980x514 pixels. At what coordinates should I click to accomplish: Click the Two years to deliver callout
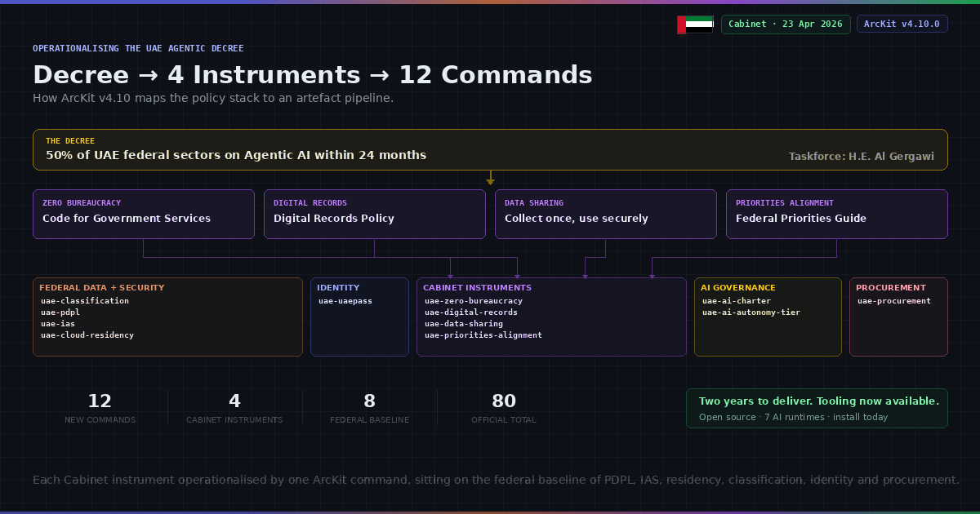tap(817, 408)
